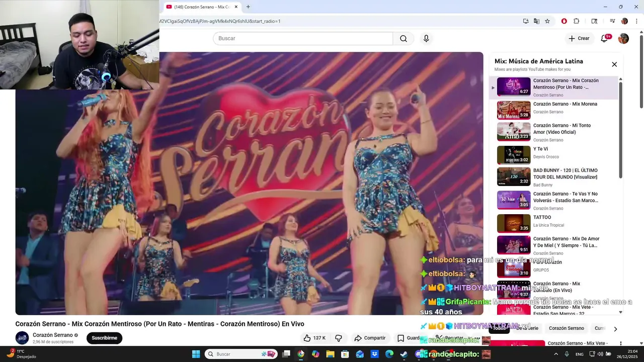Show more filter chips with right arrow
644x362 pixels.
coord(615,329)
